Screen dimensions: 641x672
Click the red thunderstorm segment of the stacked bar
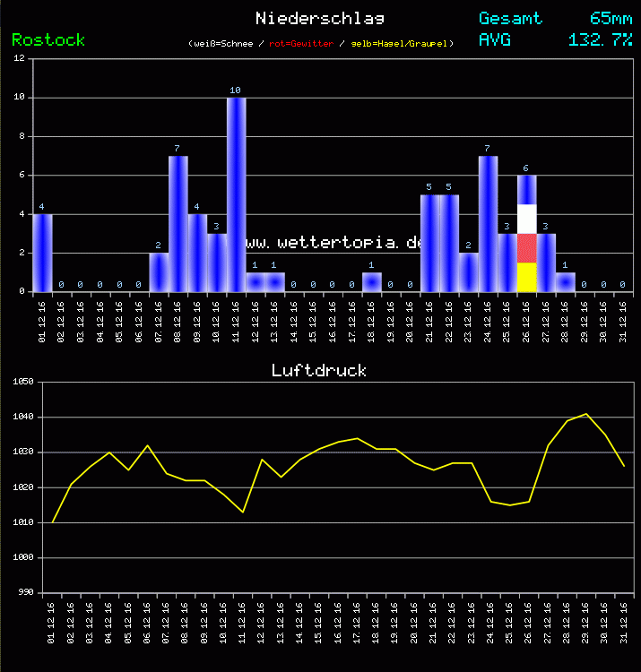(x=527, y=248)
